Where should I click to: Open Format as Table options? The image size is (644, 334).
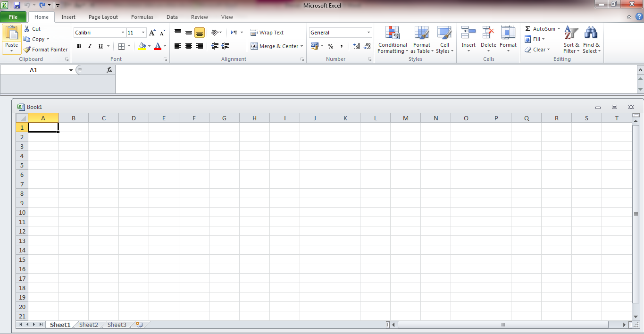pyautogui.click(x=421, y=40)
